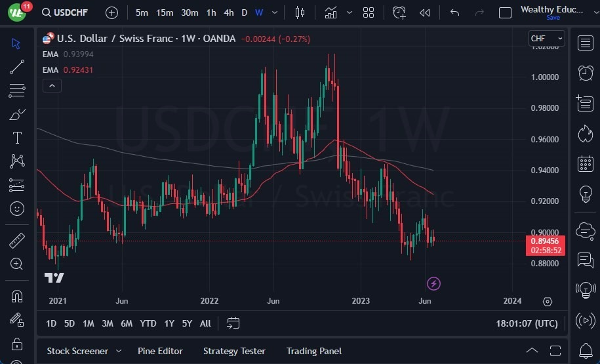Open private chats panel
This screenshot has height=364, width=600.
(x=585, y=260)
